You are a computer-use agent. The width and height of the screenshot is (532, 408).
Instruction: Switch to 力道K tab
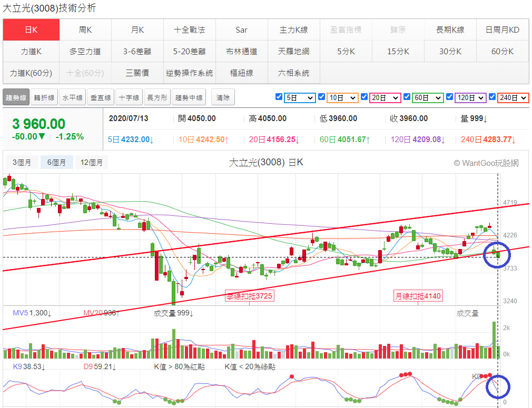31,51
